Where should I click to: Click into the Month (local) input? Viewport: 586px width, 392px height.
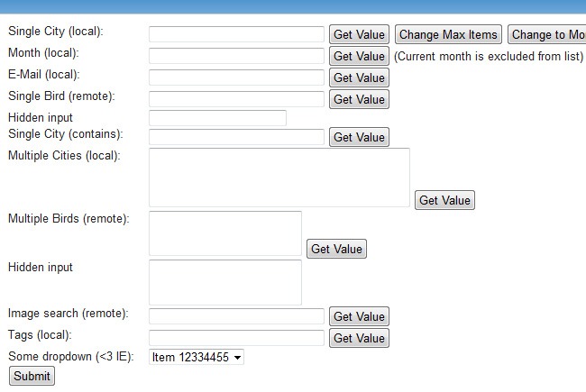(x=236, y=56)
